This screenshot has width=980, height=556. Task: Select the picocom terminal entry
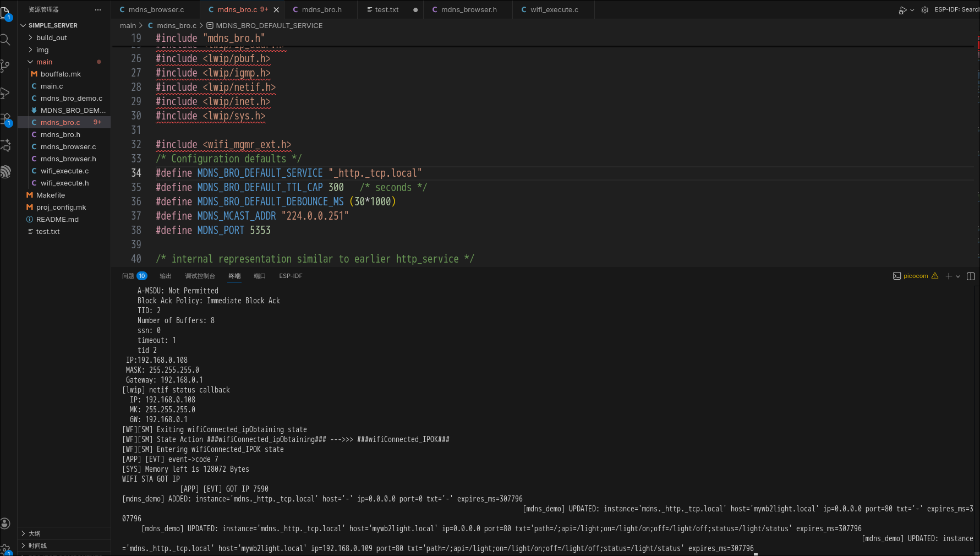(915, 276)
